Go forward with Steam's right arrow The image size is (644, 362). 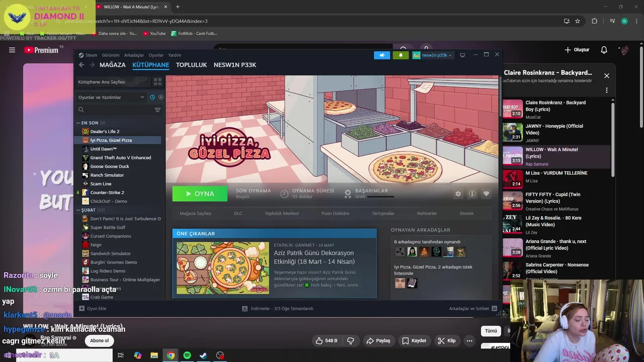92,65
